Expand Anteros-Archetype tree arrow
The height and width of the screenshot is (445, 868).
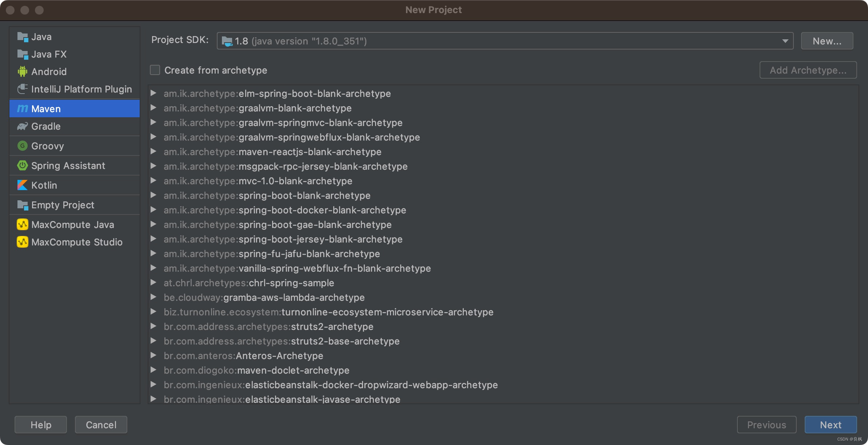[x=154, y=355]
